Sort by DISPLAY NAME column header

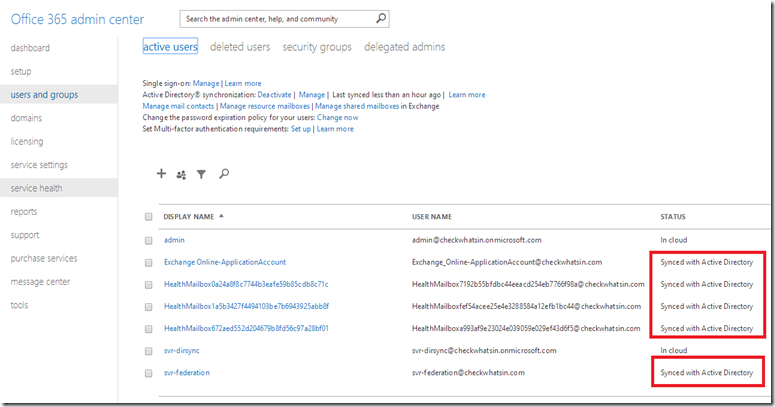tap(189, 217)
